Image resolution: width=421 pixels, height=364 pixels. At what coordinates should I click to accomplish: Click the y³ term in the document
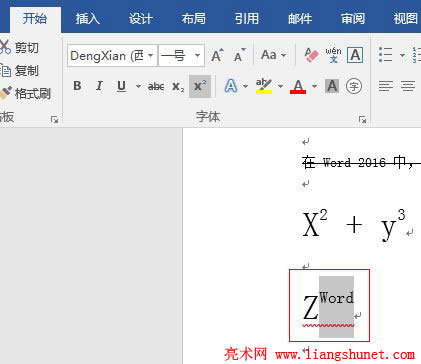[x=393, y=224]
